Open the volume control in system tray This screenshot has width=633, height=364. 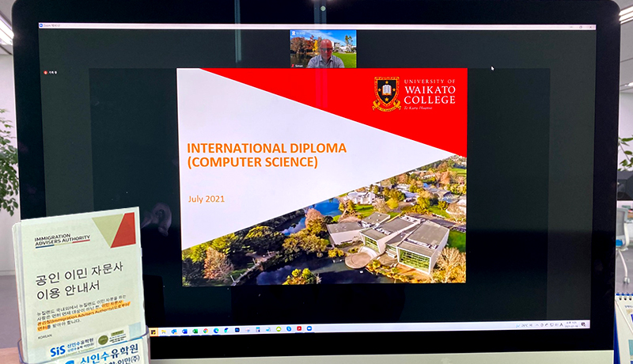(556, 324)
